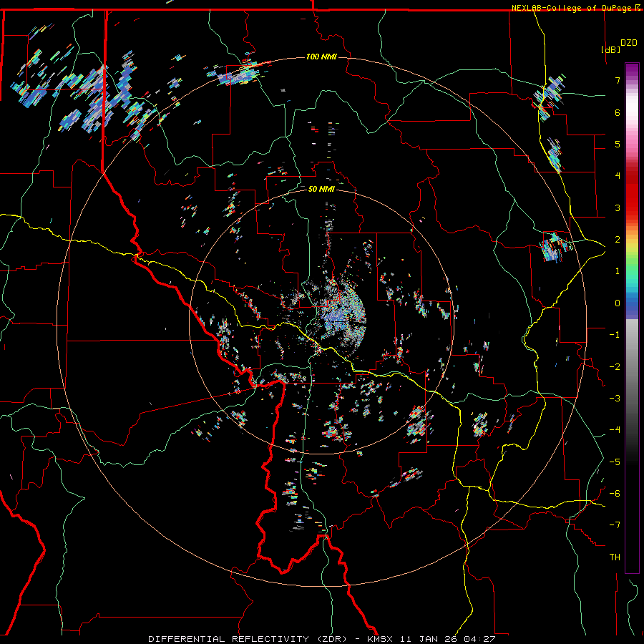The height and width of the screenshot is (644, 644).
Task: Select the 50 NMI range ring label
Action: 321,189
